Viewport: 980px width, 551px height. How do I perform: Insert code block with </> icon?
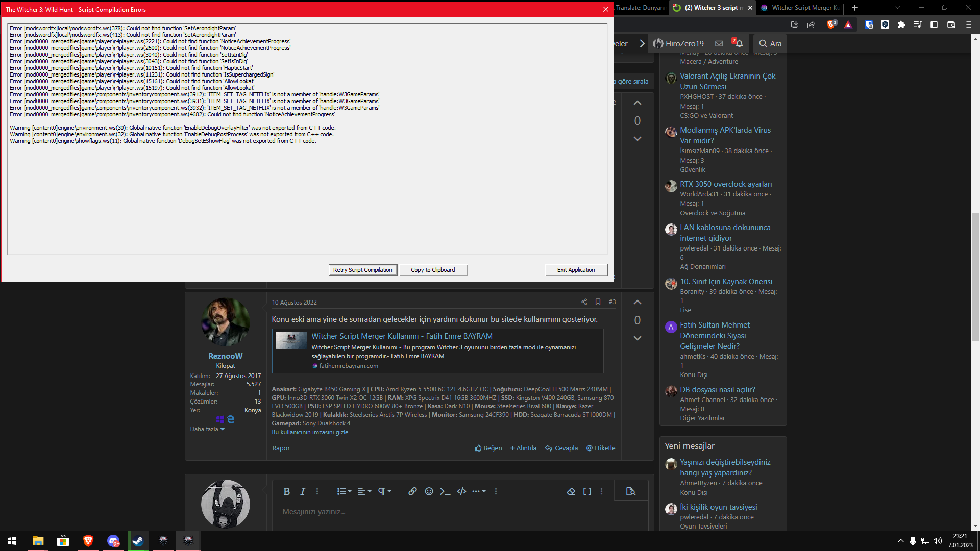pyautogui.click(x=461, y=491)
